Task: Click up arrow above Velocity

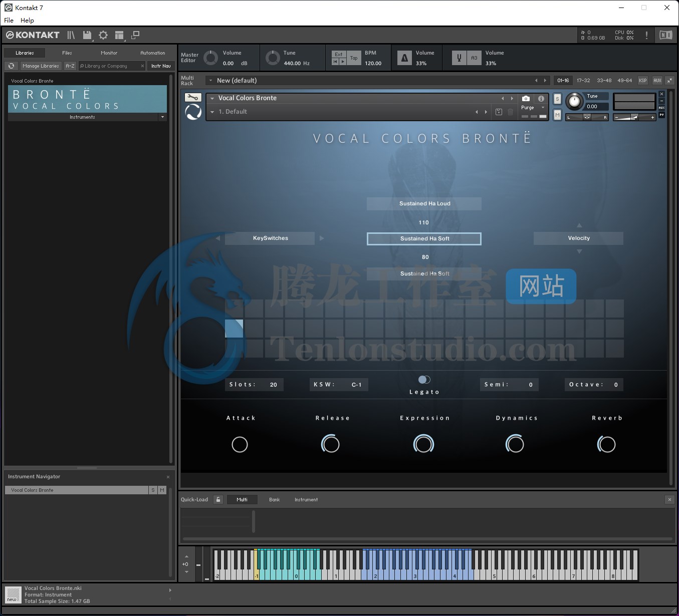Action: click(579, 225)
